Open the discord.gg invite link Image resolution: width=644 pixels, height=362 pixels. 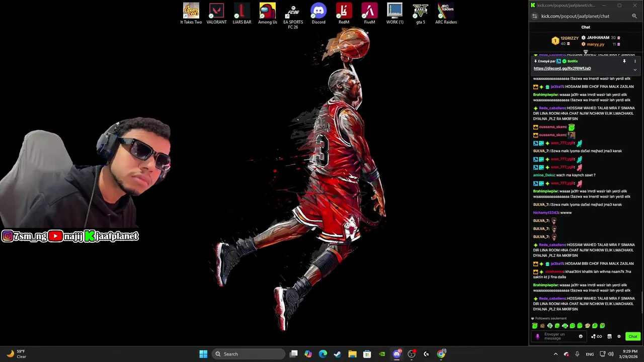tap(562, 68)
